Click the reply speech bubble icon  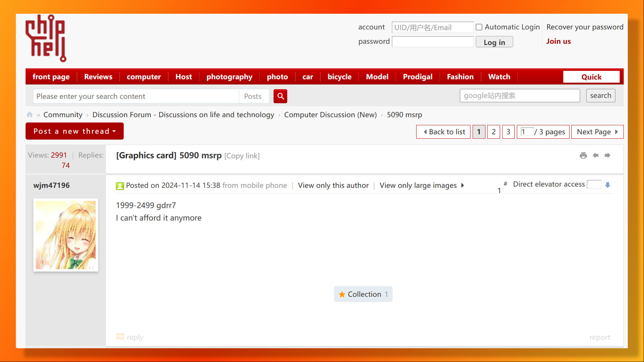[x=120, y=337]
